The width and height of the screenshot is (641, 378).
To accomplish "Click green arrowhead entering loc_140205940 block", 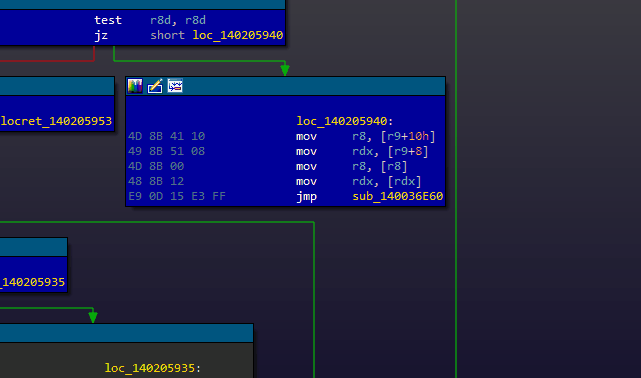I will coord(285,69).
